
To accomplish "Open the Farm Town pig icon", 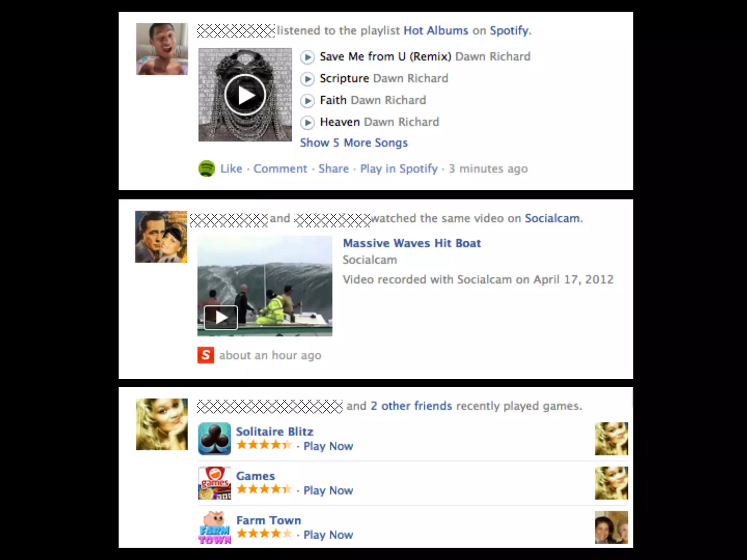I will pos(214,528).
